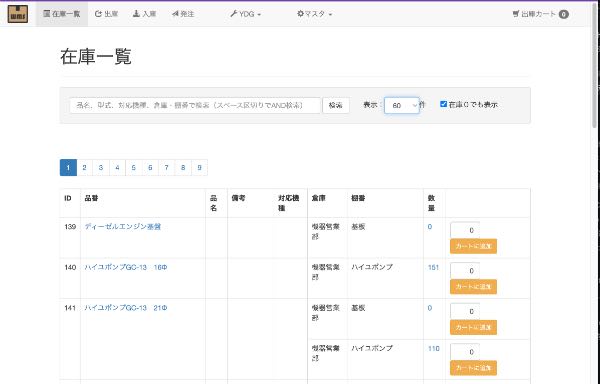The width and height of the screenshot is (600, 384).
Task: Focus the inventory search text field
Action: tap(195, 105)
